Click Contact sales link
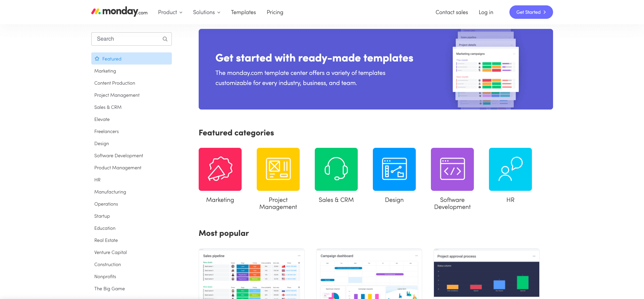 pyautogui.click(x=452, y=12)
